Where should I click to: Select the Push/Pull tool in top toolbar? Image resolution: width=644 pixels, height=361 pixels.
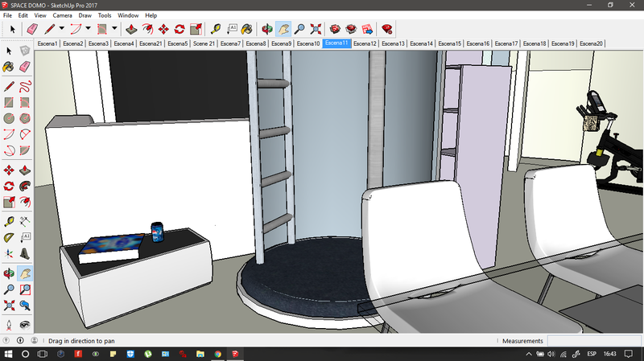click(x=130, y=29)
